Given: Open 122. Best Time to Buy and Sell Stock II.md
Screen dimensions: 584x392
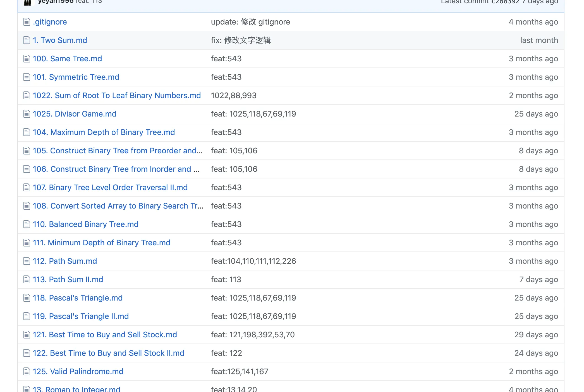Looking at the screenshot, I should (109, 353).
